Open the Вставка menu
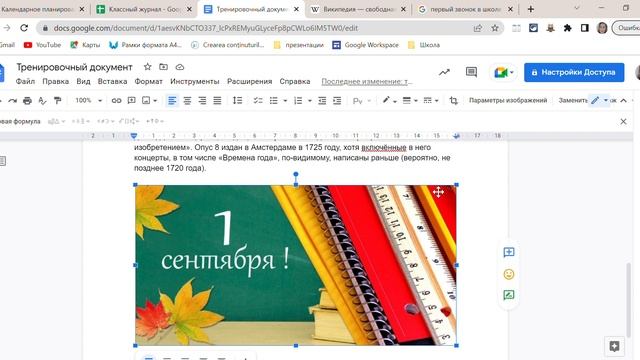The image size is (640, 360). [x=112, y=81]
